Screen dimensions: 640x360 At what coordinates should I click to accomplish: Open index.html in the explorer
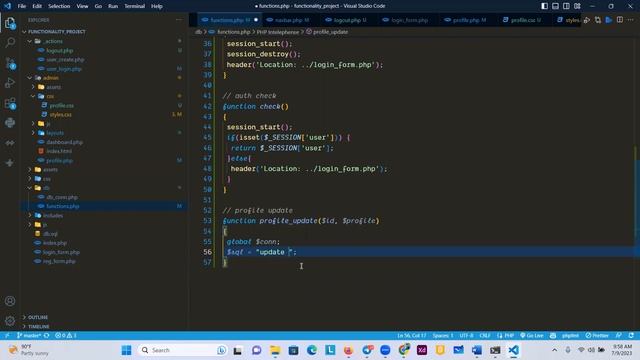(x=58, y=151)
